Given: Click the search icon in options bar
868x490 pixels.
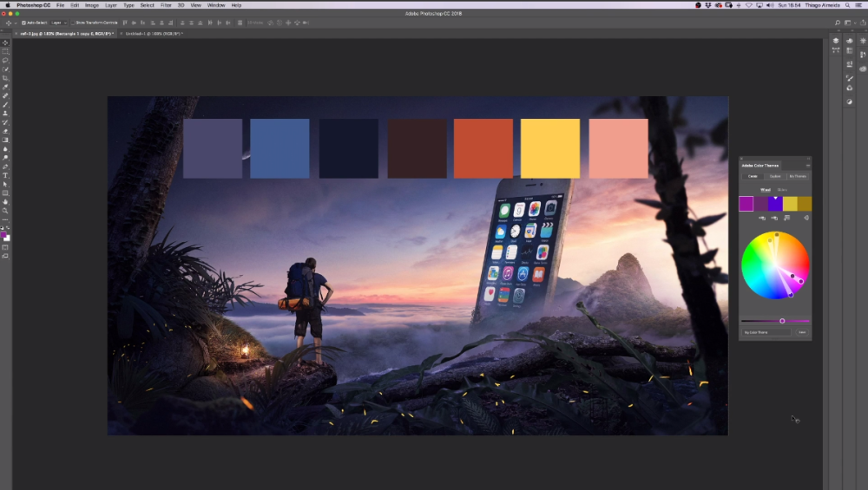Looking at the screenshot, I should [x=838, y=23].
